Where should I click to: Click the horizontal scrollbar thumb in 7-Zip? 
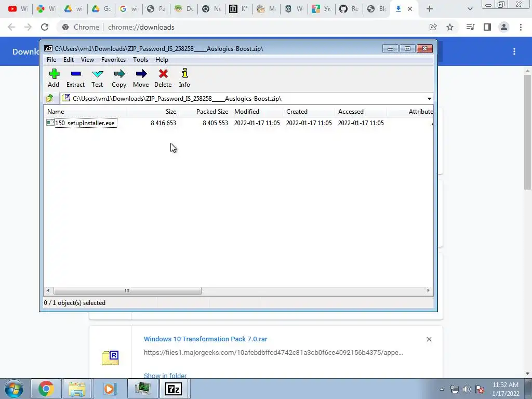click(x=127, y=291)
